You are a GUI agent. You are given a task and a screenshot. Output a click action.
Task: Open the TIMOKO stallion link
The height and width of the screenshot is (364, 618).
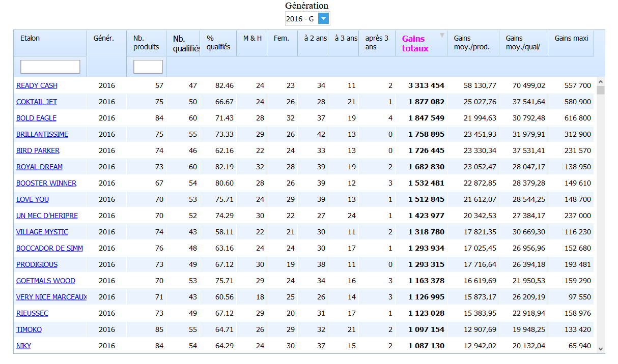point(29,329)
